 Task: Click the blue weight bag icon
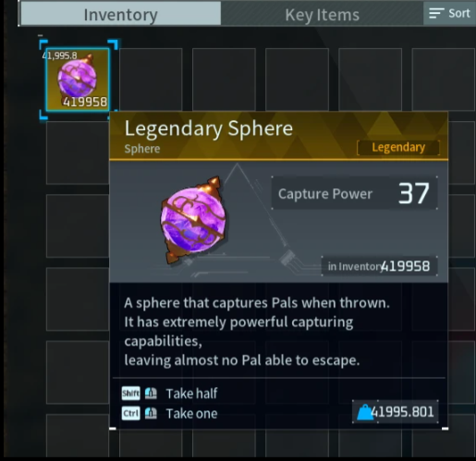point(365,412)
